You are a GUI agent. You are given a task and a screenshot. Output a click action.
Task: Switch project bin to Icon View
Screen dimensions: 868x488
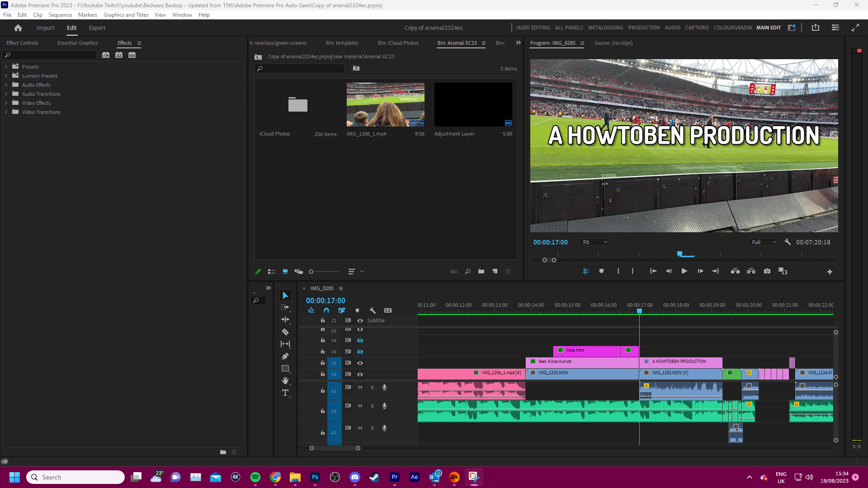pyautogui.click(x=285, y=272)
